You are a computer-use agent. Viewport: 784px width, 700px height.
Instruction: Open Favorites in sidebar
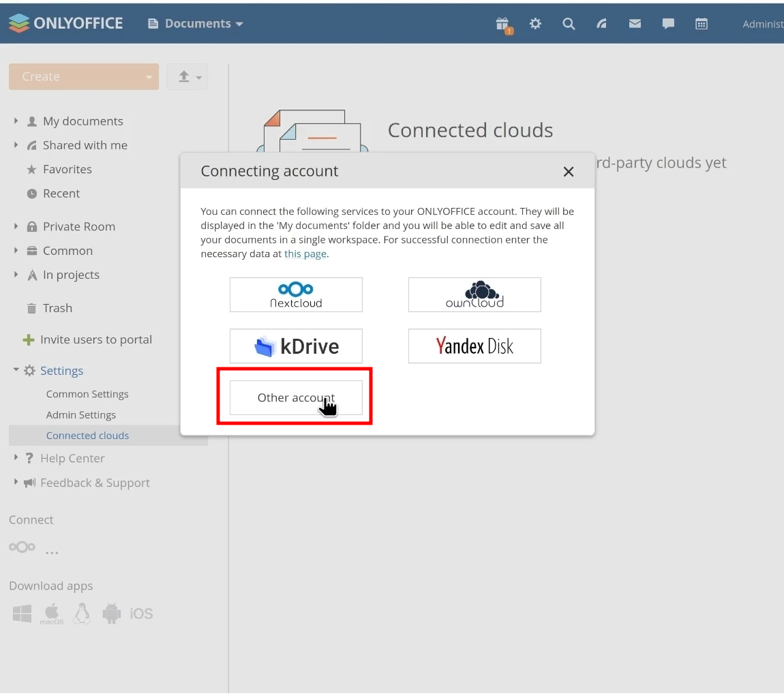(x=67, y=169)
